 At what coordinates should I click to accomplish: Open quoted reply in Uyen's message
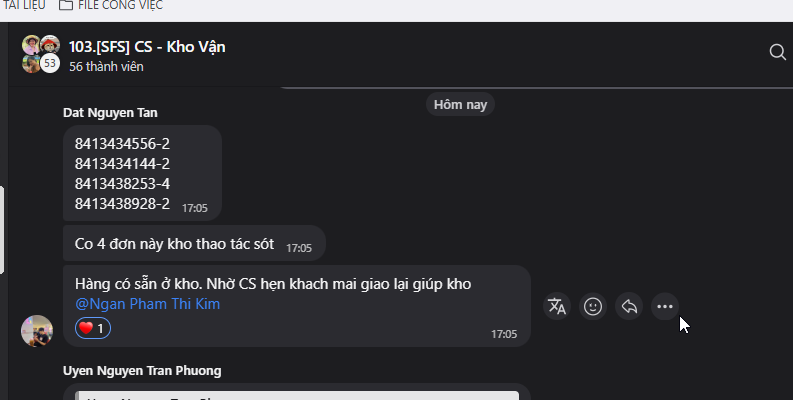297,395
